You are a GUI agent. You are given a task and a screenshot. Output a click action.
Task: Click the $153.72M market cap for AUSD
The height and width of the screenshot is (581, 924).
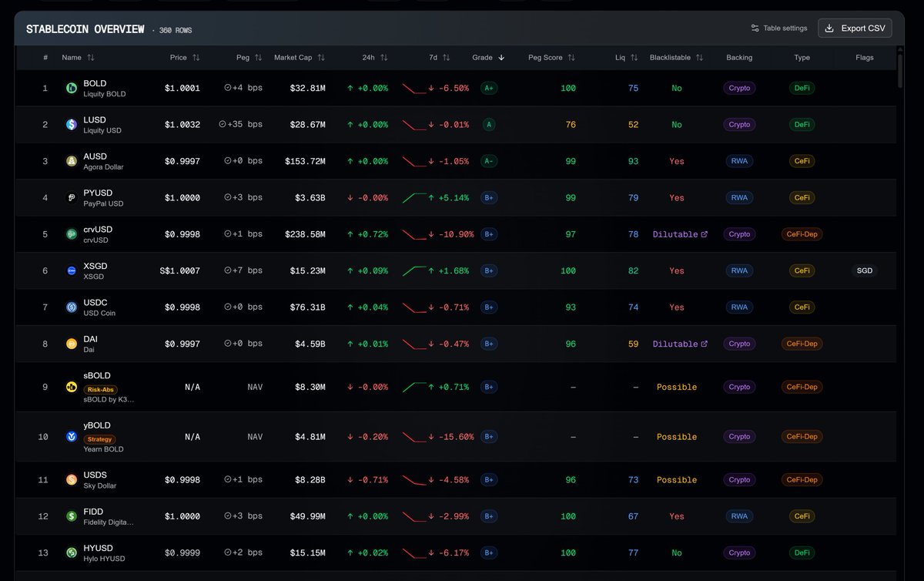click(304, 161)
